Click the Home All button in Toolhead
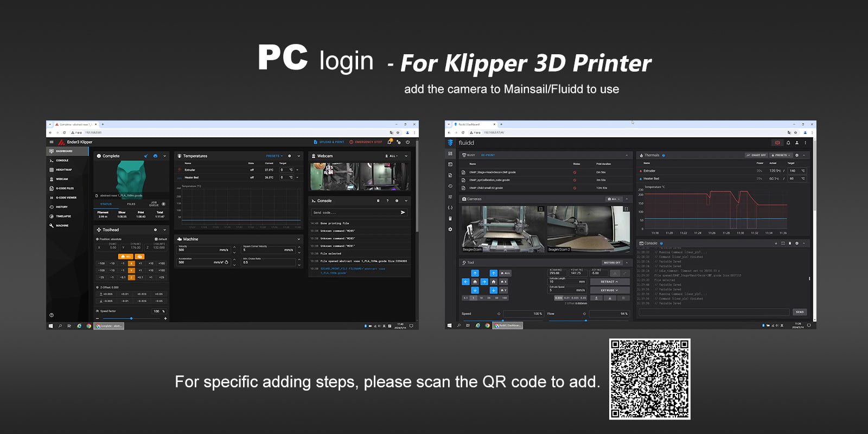The height and width of the screenshot is (434, 868). click(125, 256)
